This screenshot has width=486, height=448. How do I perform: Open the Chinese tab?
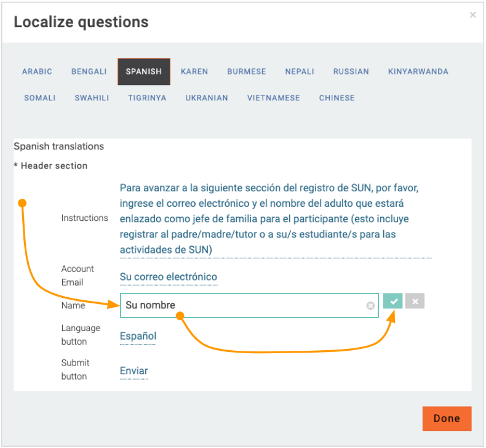click(337, 98)
